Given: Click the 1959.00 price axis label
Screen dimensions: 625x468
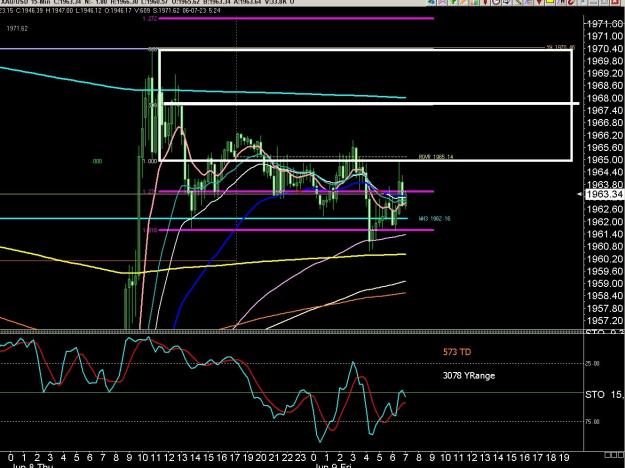Looking at the screenshot, I should 605,283.
